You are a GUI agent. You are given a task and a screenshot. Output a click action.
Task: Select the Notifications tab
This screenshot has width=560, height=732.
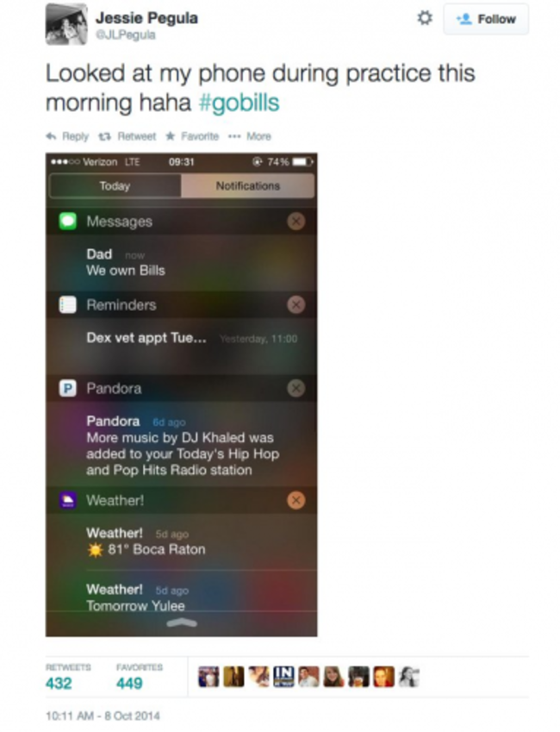[248, 185]
